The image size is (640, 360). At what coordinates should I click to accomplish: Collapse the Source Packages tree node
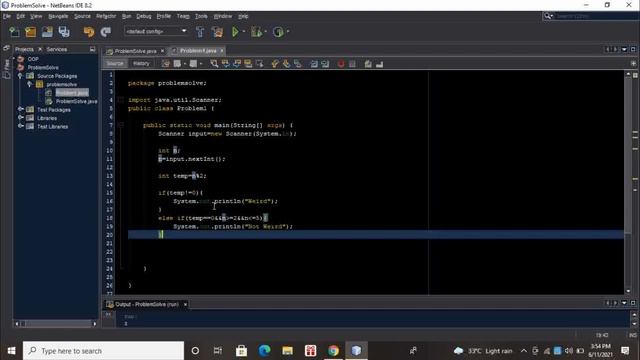coord(20,76)
